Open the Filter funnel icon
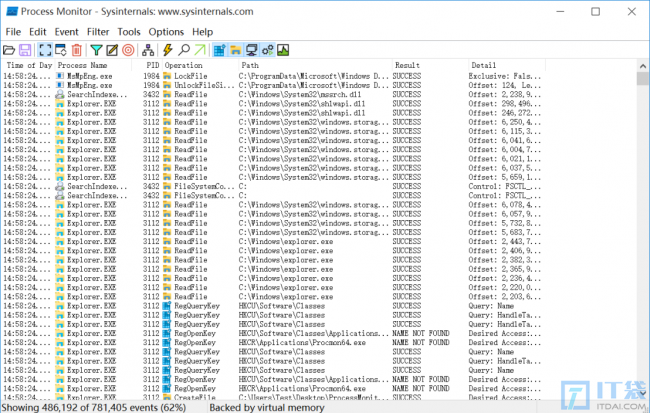 point(96,50)
